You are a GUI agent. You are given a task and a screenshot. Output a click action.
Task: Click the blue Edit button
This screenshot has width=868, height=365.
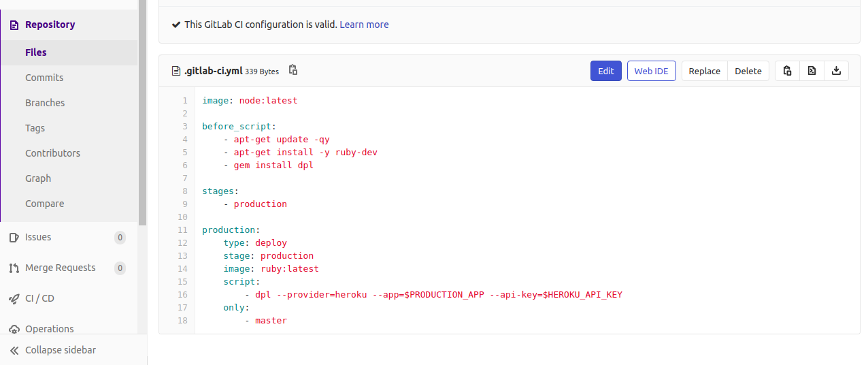point(605,71)
